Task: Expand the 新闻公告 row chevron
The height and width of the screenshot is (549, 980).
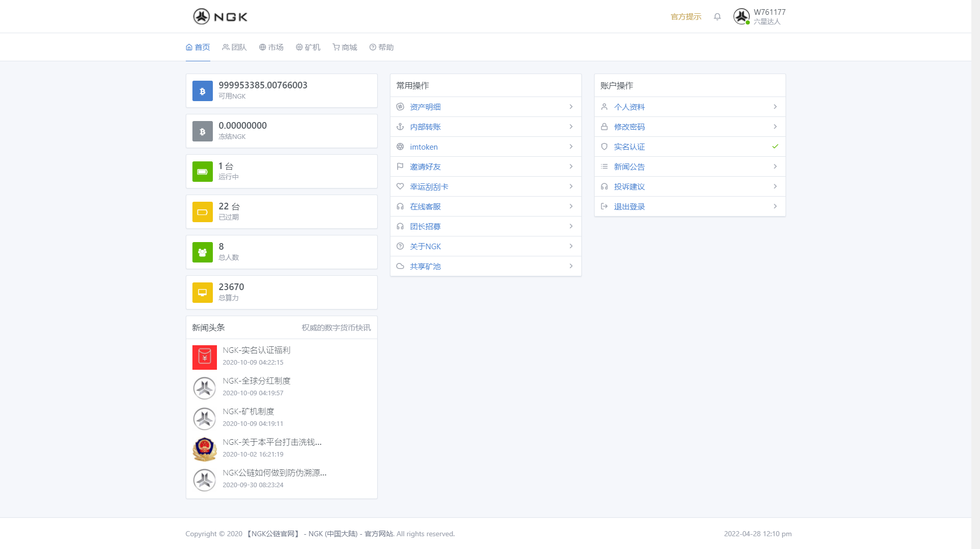Action: coord(775,166)
